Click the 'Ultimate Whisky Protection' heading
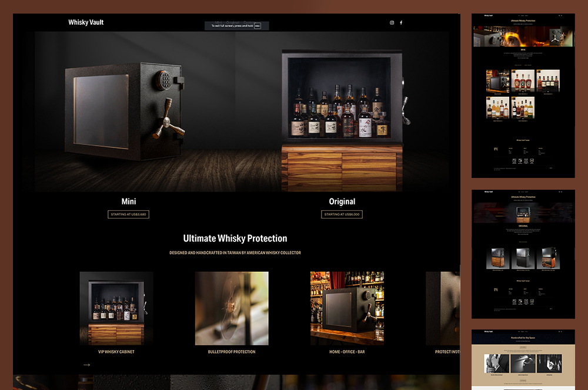Viewport: 588px width, 390px height. 235,238
